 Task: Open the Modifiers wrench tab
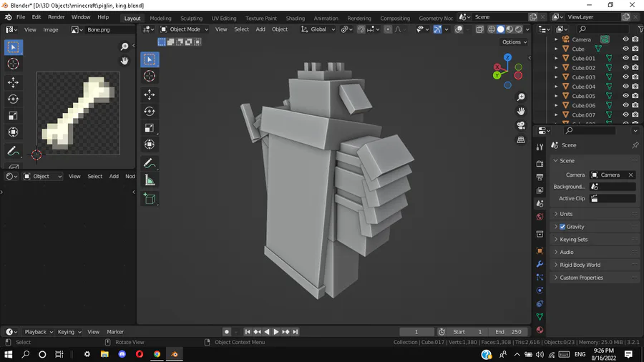pyautogui.click(x=540, y=264)
